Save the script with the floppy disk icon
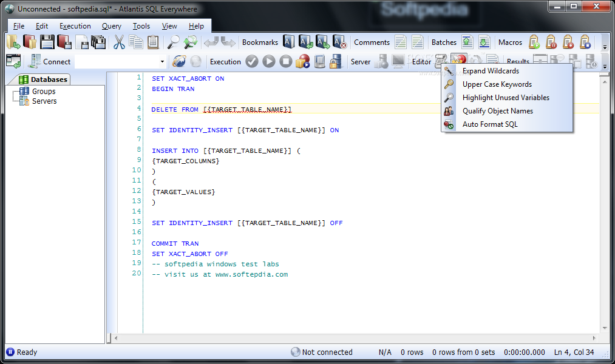Screen dimensions: 615x364 (x=47, y=42)
